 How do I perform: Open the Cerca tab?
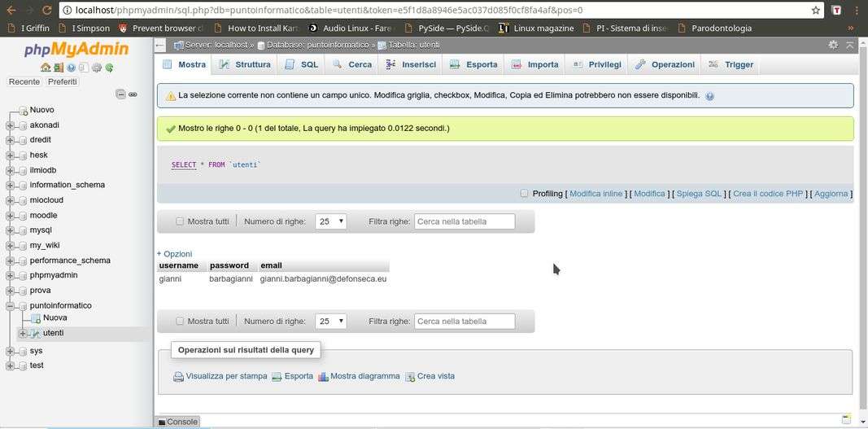(x=352, y=65)
